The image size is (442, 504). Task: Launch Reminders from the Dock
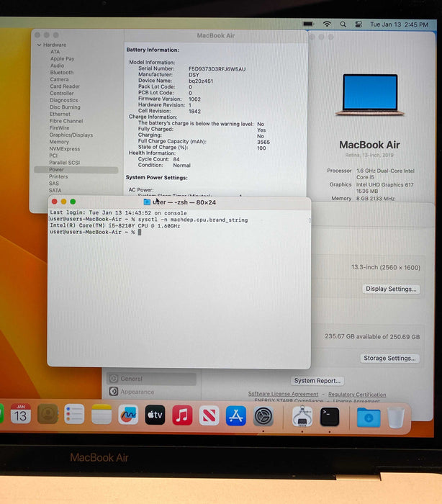(x=74, y=414)
